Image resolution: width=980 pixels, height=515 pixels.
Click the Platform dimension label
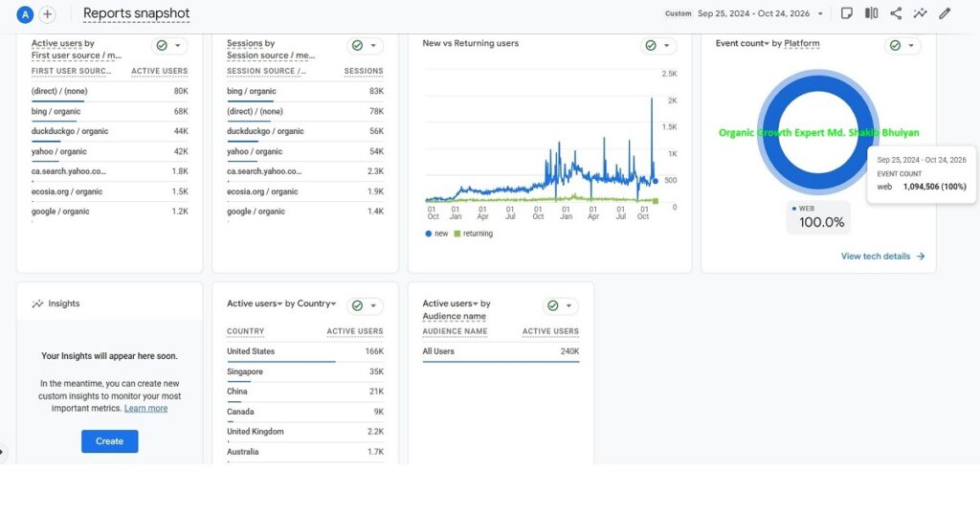coord(802,43)
